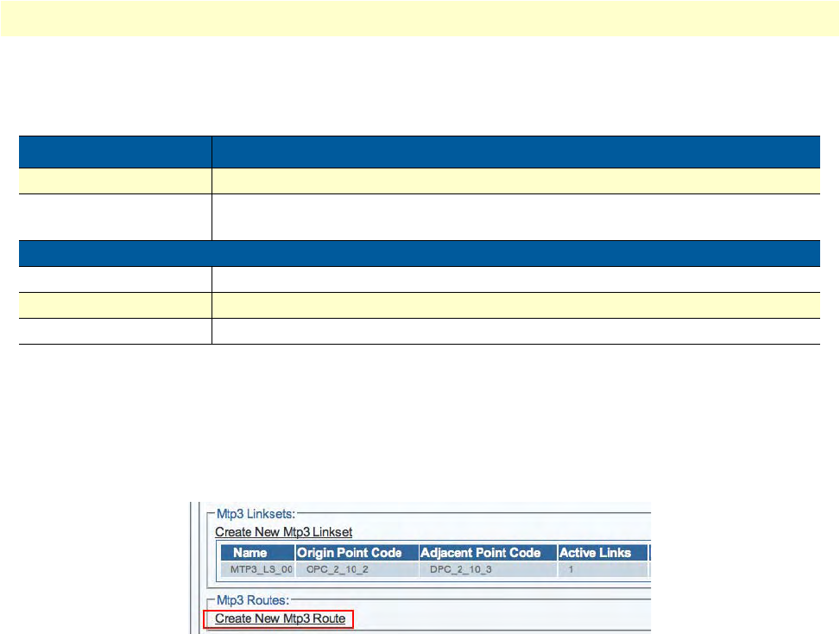Click the tall white row above blue divider
Screen dimensions: 840x634
(x=420, y=216)
